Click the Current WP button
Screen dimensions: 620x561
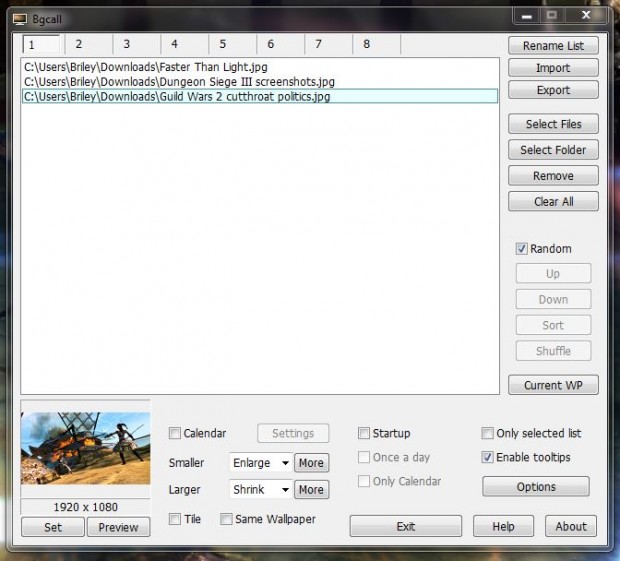[x=553, y=385]
